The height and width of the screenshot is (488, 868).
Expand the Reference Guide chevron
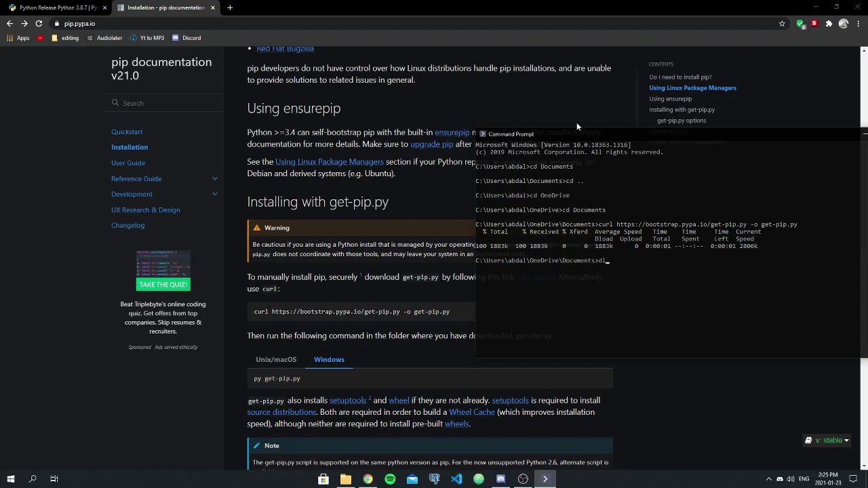[215, 179]
